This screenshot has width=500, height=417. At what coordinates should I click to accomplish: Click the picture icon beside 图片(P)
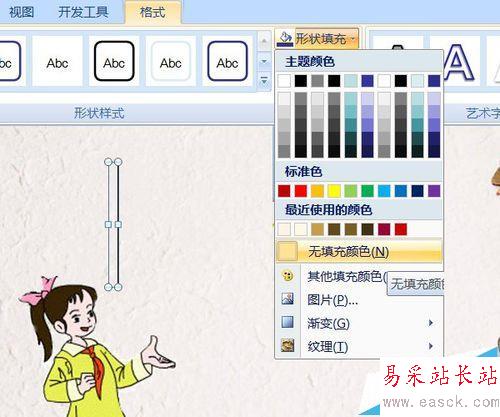(287, 299)
